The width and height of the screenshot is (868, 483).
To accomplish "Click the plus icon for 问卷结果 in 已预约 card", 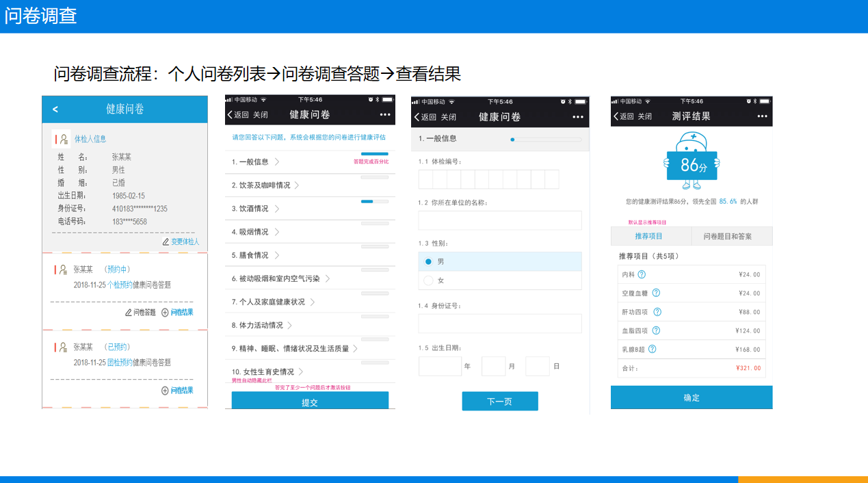I will [x=165, y=390].
